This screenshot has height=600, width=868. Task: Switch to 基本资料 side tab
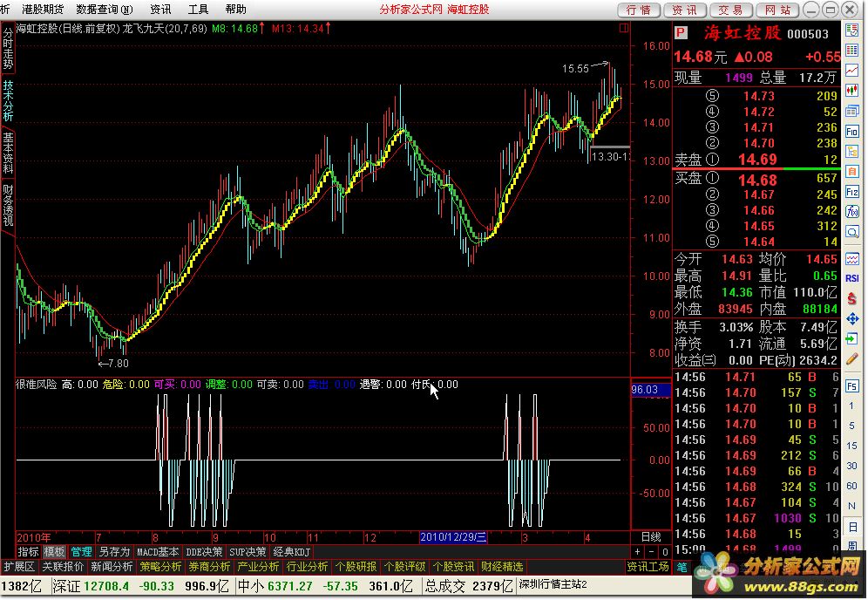tap(8, 153)
